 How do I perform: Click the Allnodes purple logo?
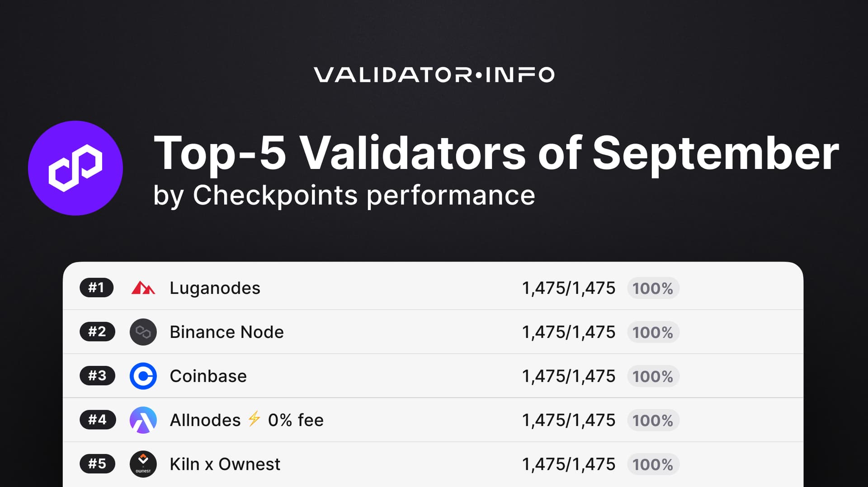pyautogui.click(x=143, y=420)
